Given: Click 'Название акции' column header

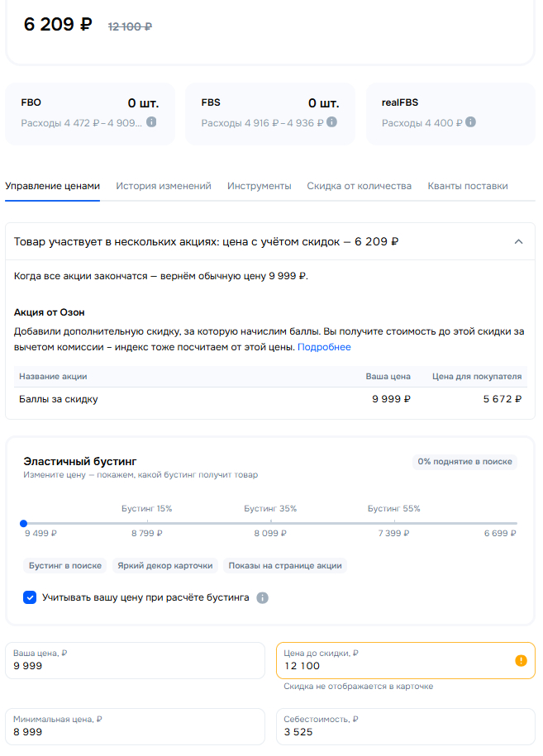Looking at the screenshot, I should coord(53,377).
